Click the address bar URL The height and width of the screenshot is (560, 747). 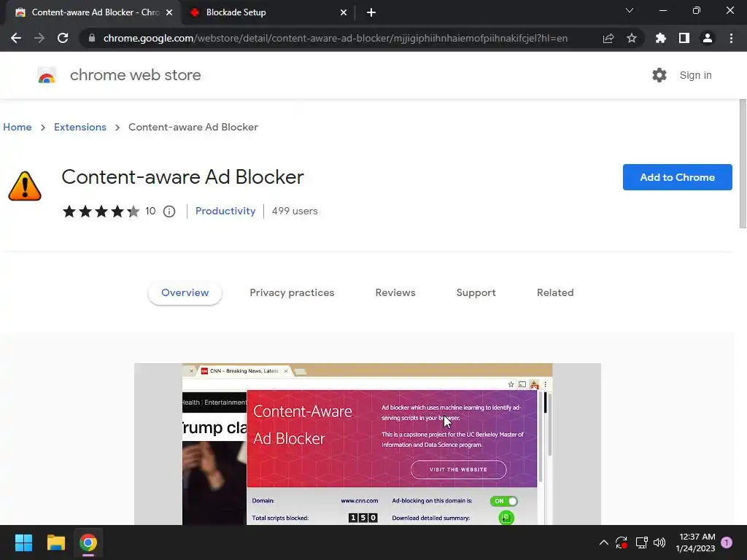tap(336, 38)
